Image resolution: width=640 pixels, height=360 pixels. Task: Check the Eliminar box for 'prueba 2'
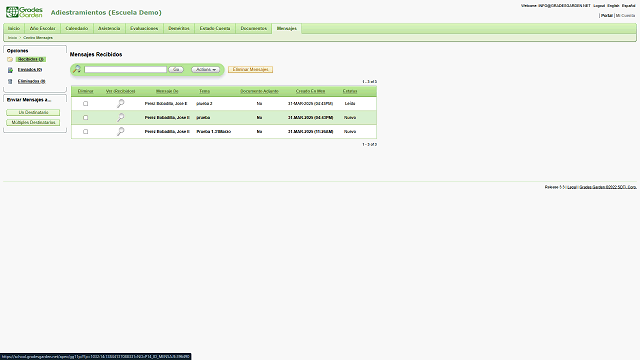85,104
